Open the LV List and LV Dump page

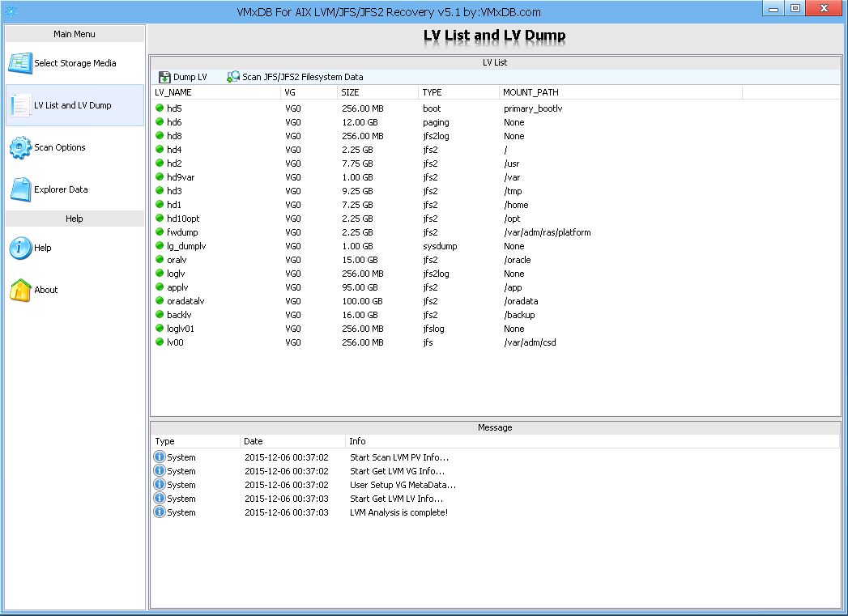click(75, 105)
